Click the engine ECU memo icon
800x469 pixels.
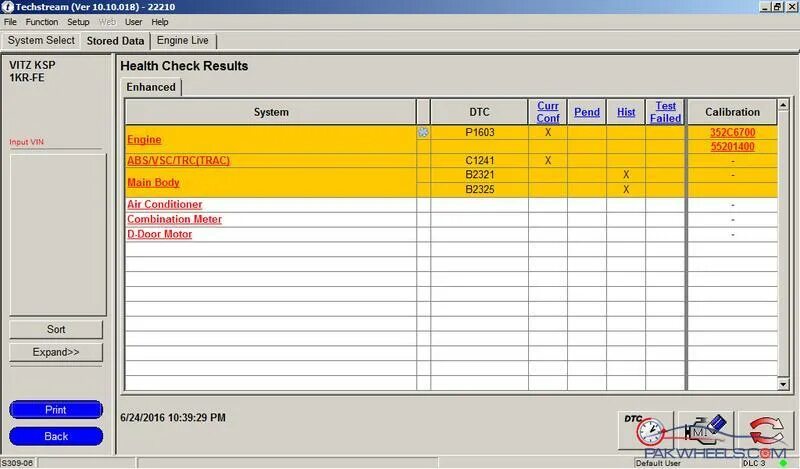(x=706, y=430)
